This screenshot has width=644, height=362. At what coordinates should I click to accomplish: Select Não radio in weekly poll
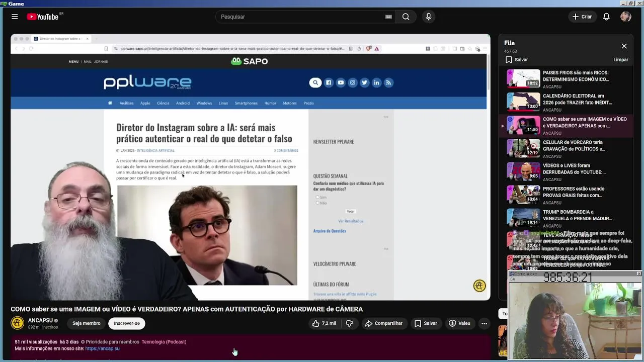click(x=317, y=203)
